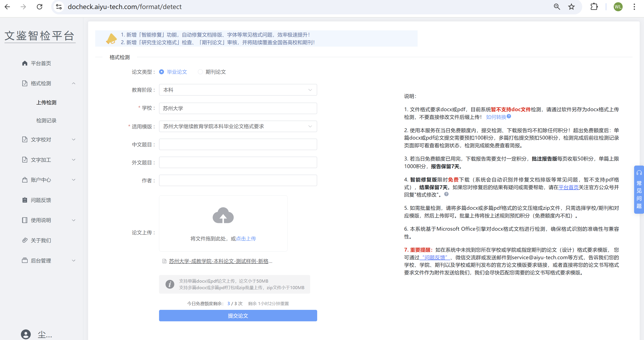Image resolution: width=644 pixels, height=340 pixels.
Task: Click the user avatar icon at bottom left
Action: point(26,334)
